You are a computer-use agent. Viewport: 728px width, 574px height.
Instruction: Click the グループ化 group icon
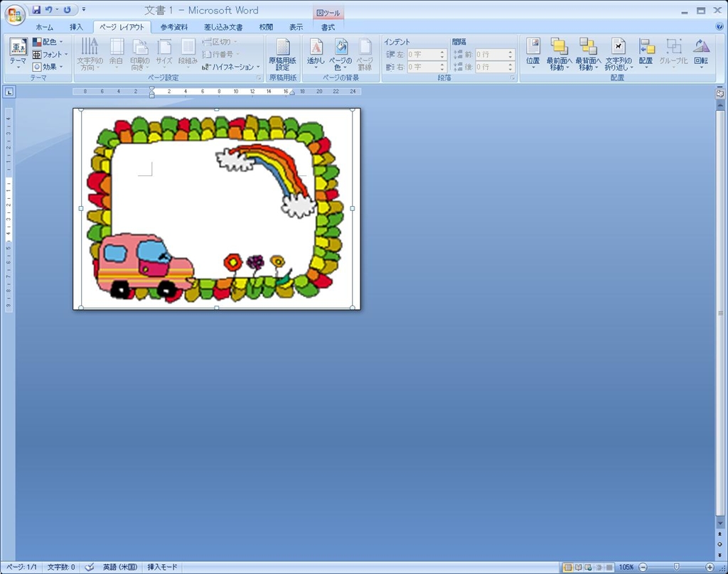click(x=673, y=53)
